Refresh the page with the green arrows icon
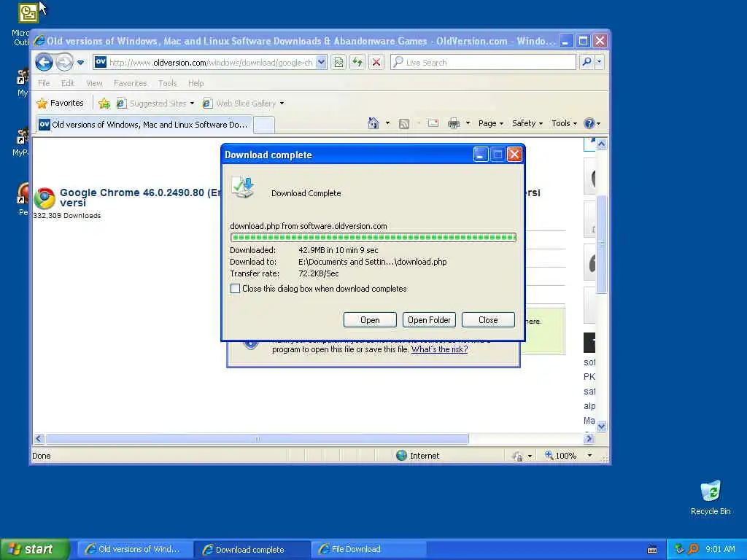This screenshot has height=560, width=747. click(x=357, y=63)
